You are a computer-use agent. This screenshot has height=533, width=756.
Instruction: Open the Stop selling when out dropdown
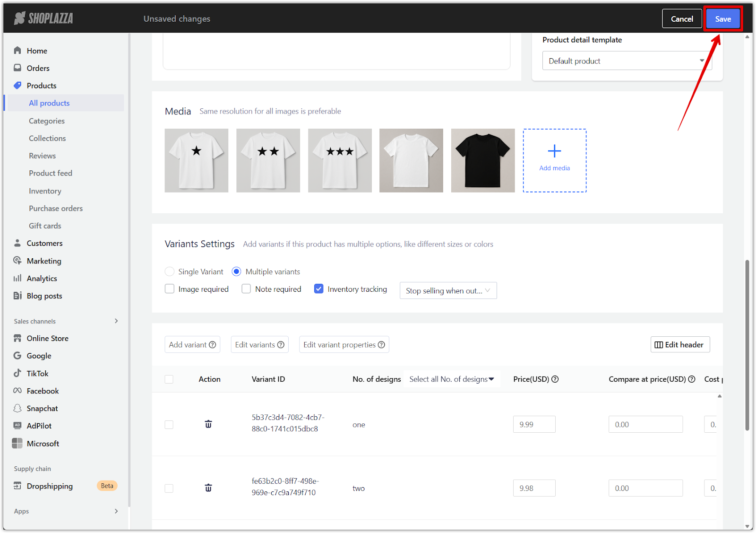(448, 290)
